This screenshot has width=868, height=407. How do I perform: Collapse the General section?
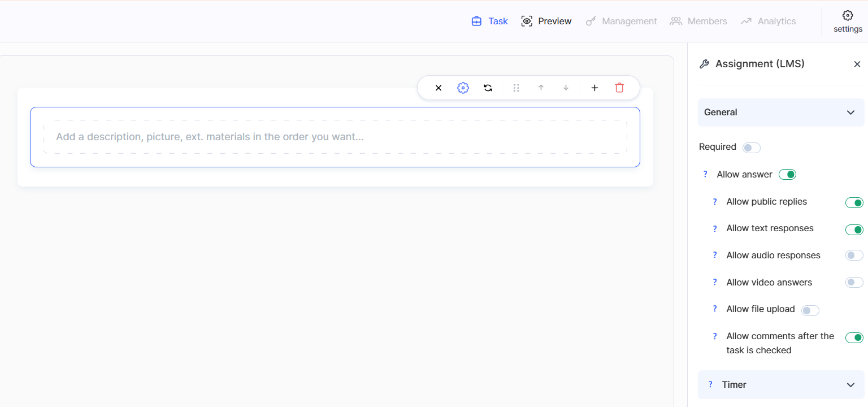[x=850, y=112]
